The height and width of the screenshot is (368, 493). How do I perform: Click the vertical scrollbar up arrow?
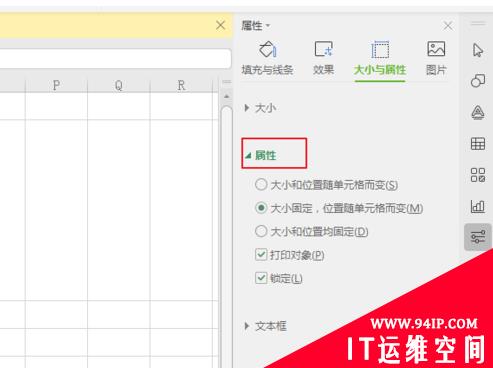pyautogui.click(x=227, y=96)
